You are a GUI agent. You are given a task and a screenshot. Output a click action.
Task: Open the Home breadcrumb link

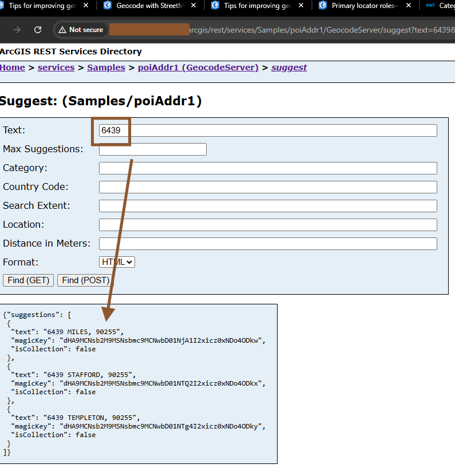[13, 68]
